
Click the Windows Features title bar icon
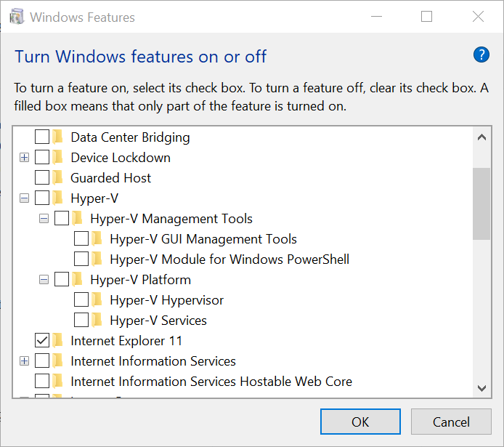(17, 17)
